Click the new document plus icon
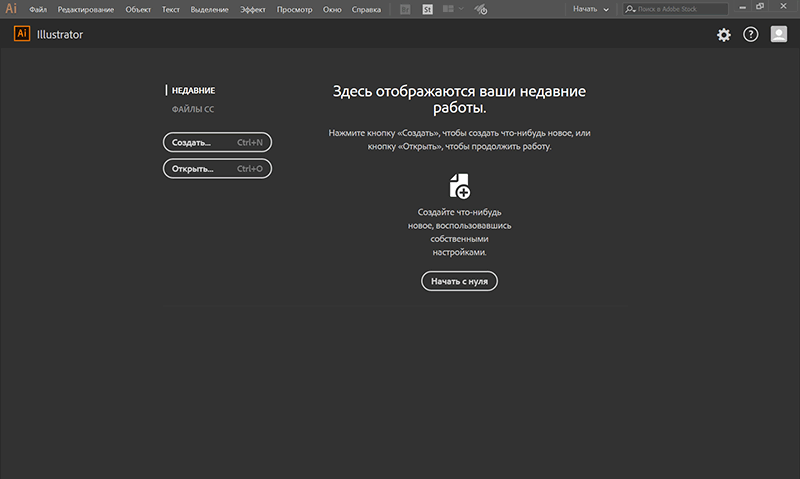800x479 pixels. click(460, 186)
